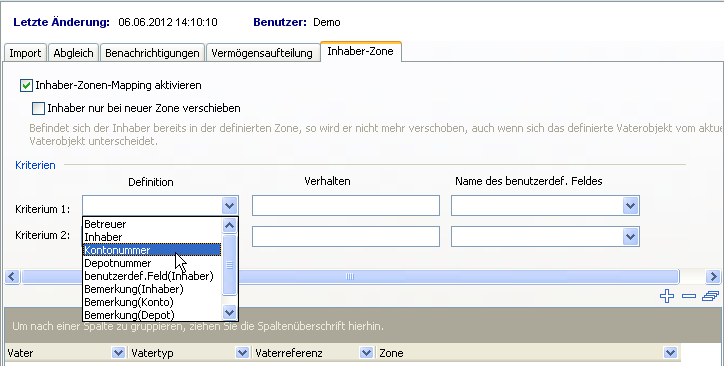Click the horizontal scrollbar thumb
This screenshot has width=724, height=366.
click(x=350, y=276)
